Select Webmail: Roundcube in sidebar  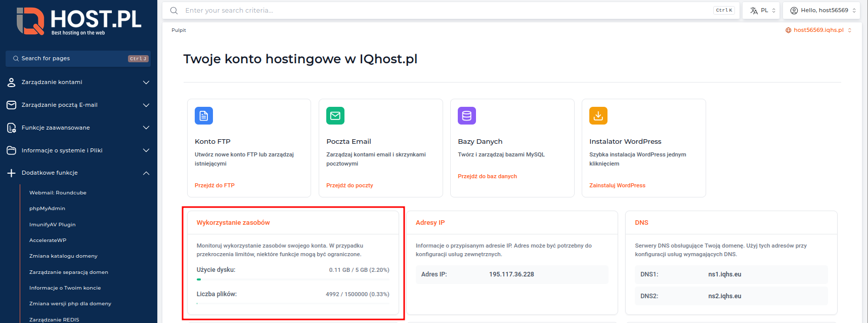coord(58,193)
